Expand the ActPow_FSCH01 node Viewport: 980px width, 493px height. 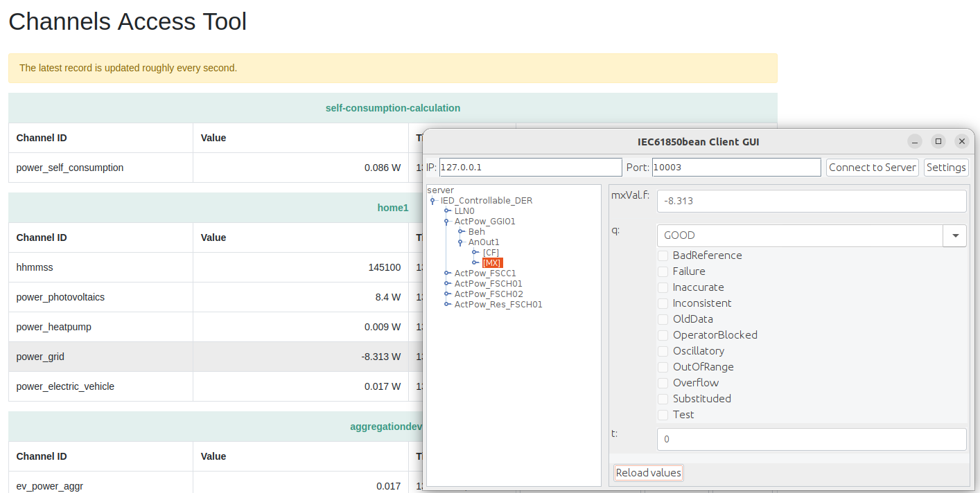(x=447, y=283)
